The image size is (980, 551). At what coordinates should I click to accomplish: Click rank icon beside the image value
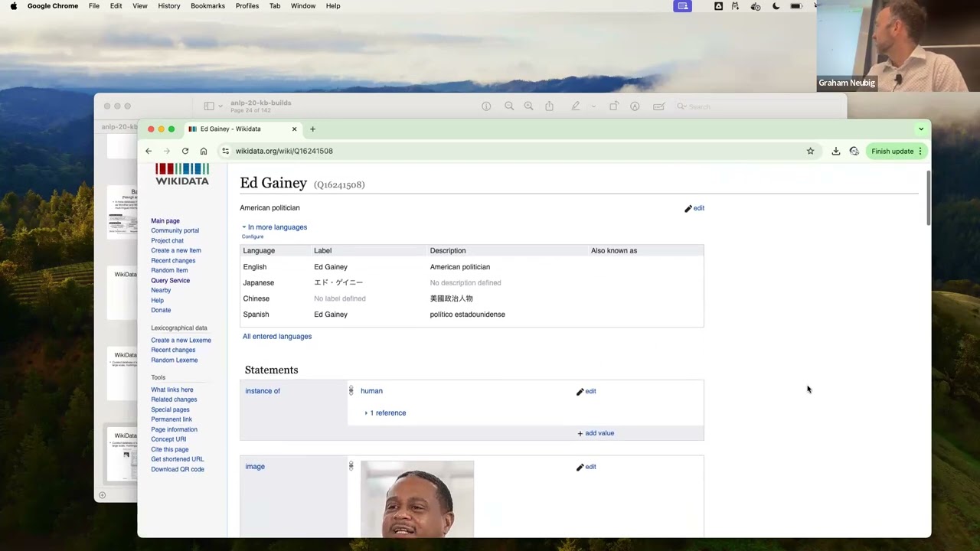tap(351, 466)
